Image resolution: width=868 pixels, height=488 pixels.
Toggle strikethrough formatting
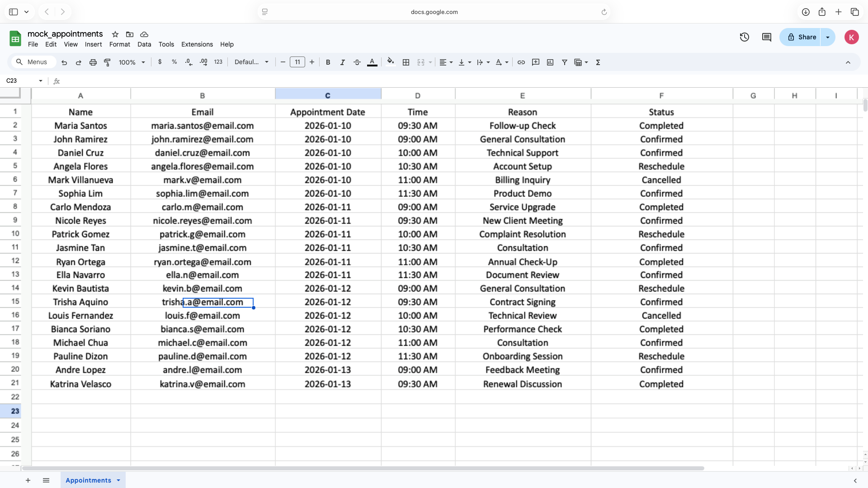[357, 62]
